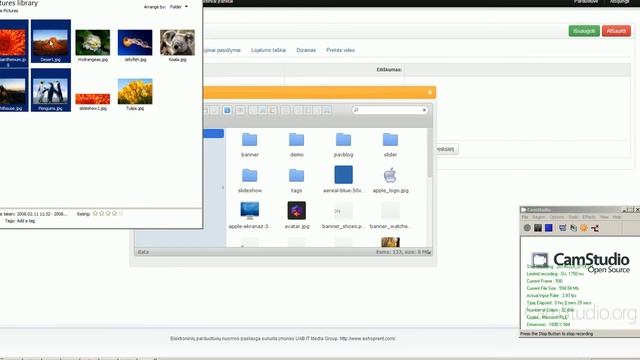The width and height of the screenshot is (640, 360).
Task: Open the Arrange by Folder dropdown
Action: tap(178, 7)
